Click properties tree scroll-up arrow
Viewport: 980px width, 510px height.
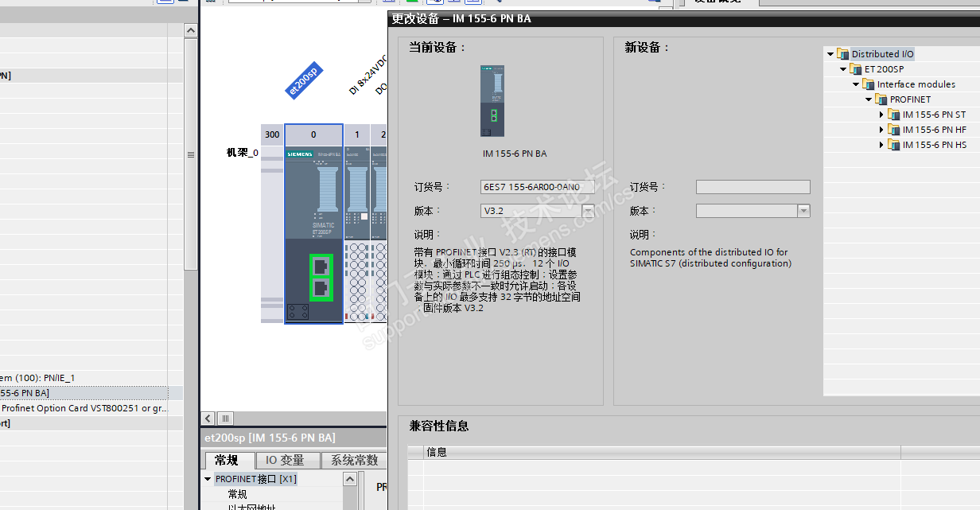[350, 479]
